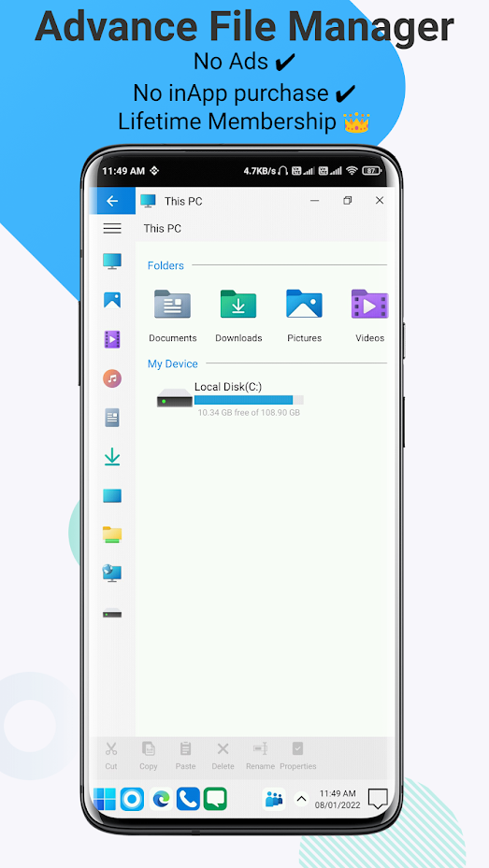This screenshot has height=868, width=489.
Task: Click the Copy tool
Action: click(149, 756)
